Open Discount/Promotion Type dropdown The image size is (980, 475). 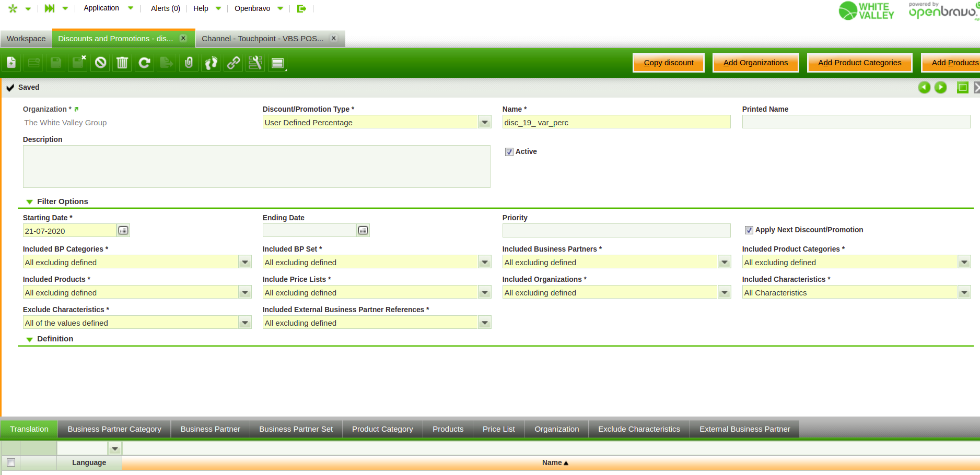(485, 123)
